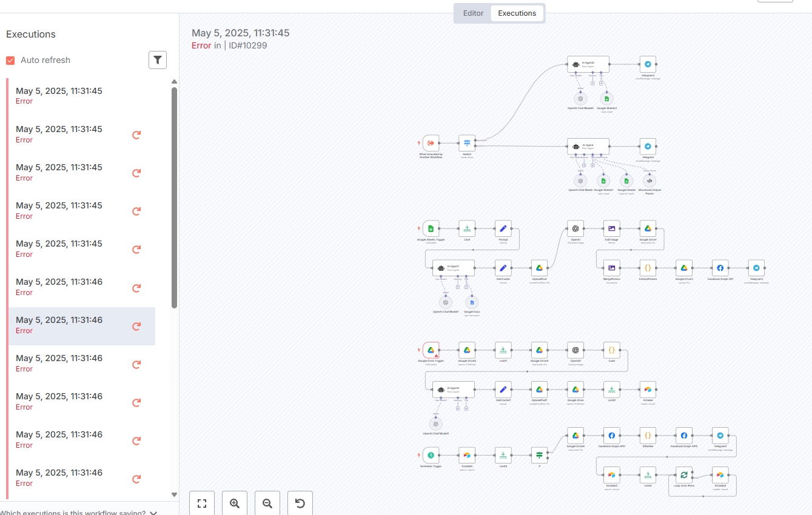Click the executions list scrollbar thumb
Image resolution: width=812 pixels, height=515 pixels.
click(175, 198)
